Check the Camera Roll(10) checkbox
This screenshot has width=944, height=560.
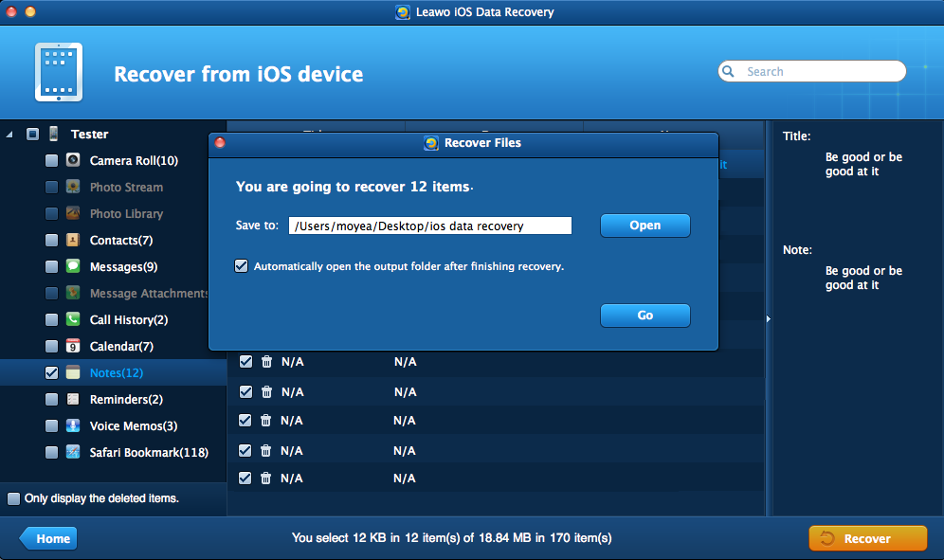52,160
